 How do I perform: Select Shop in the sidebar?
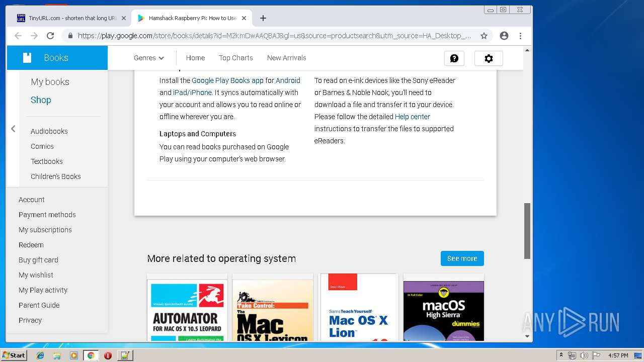(41, 100)
